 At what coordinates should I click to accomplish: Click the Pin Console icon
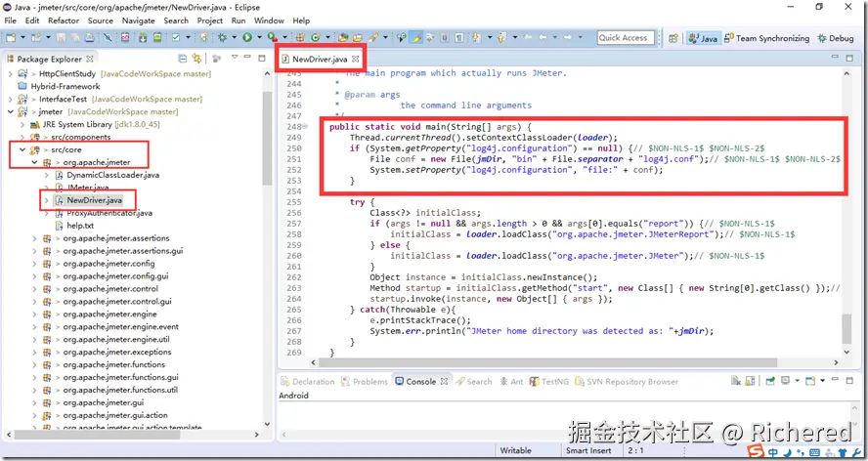(770, 381)
